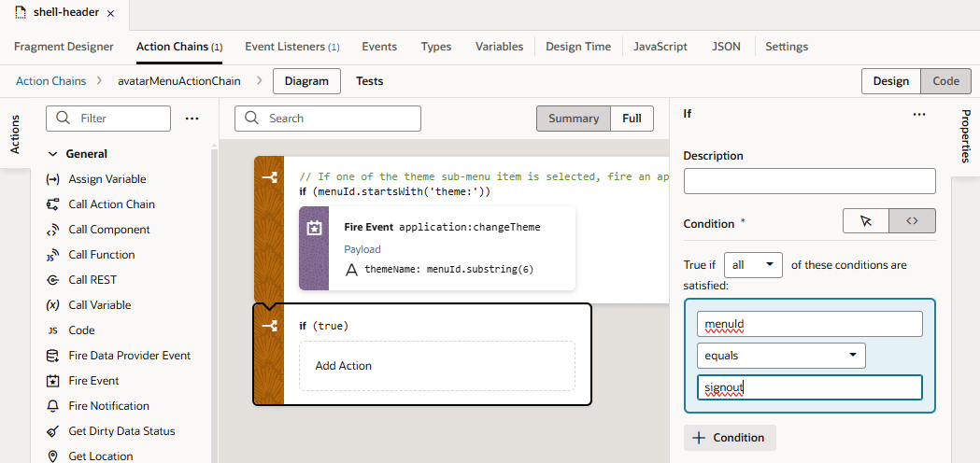Toggle the Diagram view button
Image resolution: width=980 pixels, height=463 pixels.
pyautogui.click(x=306, y=81)
